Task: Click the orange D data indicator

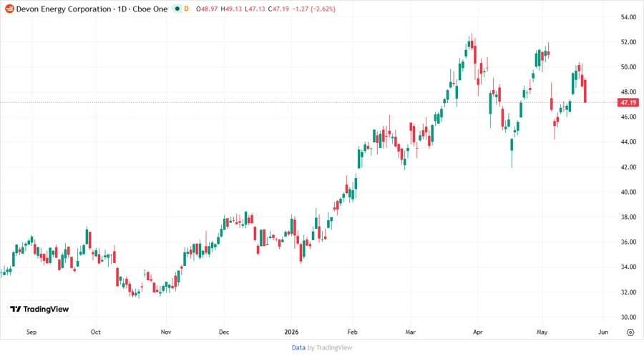Action: 187,9
